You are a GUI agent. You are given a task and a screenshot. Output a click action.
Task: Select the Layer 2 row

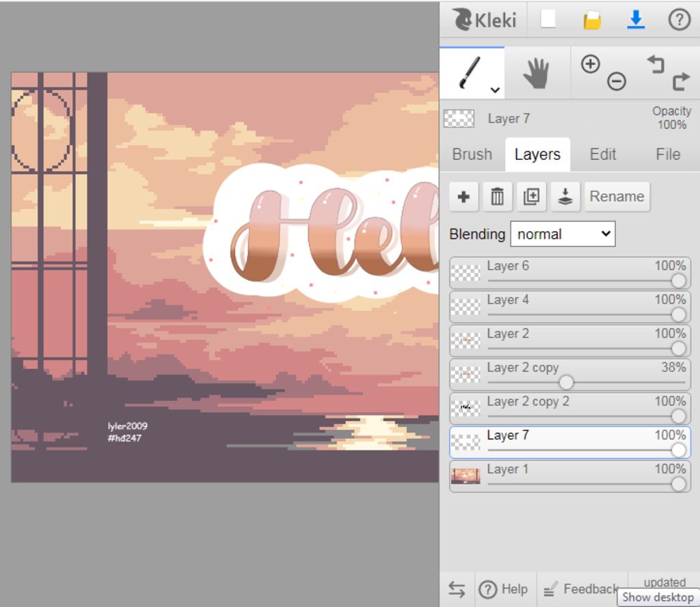(x=569, y=340)
